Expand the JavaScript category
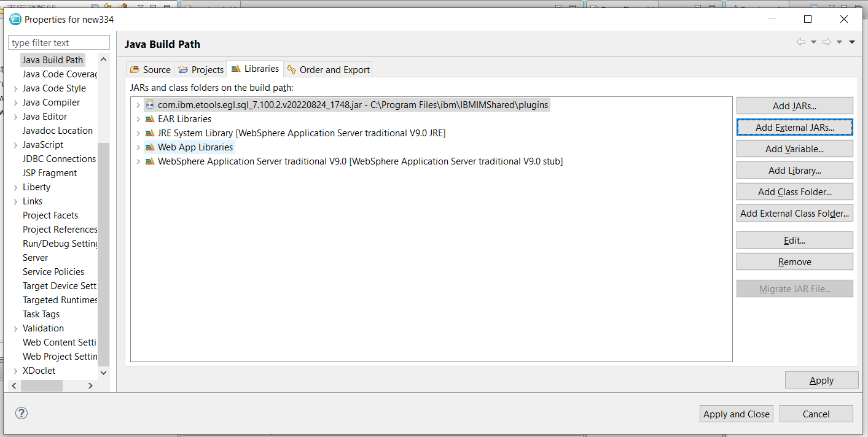Image resolution: width=868 pixels, height=437 pixels. click(15, 145)
